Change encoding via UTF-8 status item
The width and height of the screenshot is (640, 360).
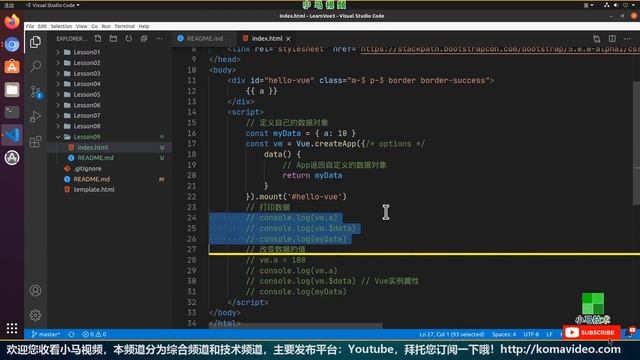click(531, 334)
